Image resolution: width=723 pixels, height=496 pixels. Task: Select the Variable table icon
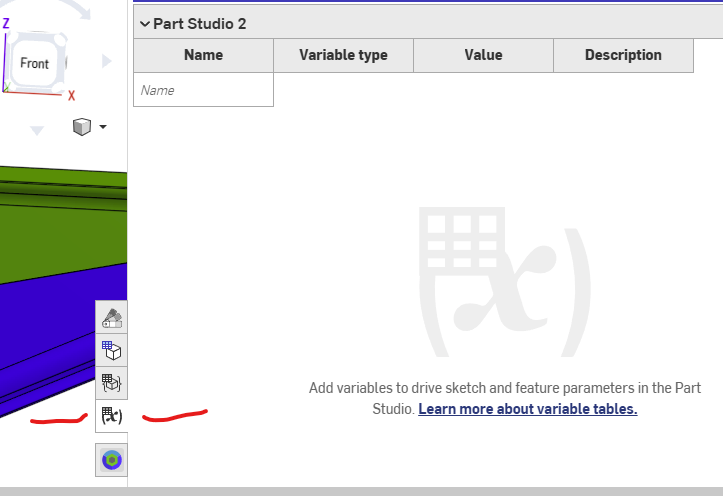(112, 416)
